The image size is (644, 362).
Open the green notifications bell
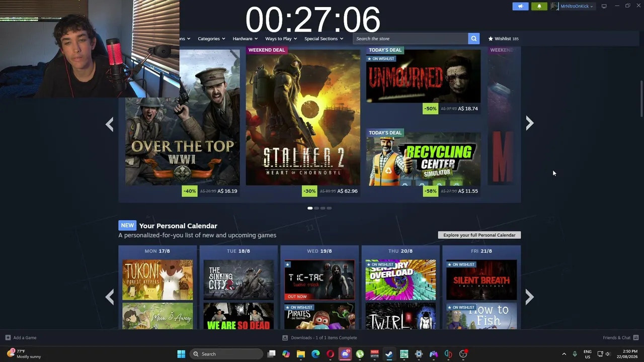coord(539,6)
